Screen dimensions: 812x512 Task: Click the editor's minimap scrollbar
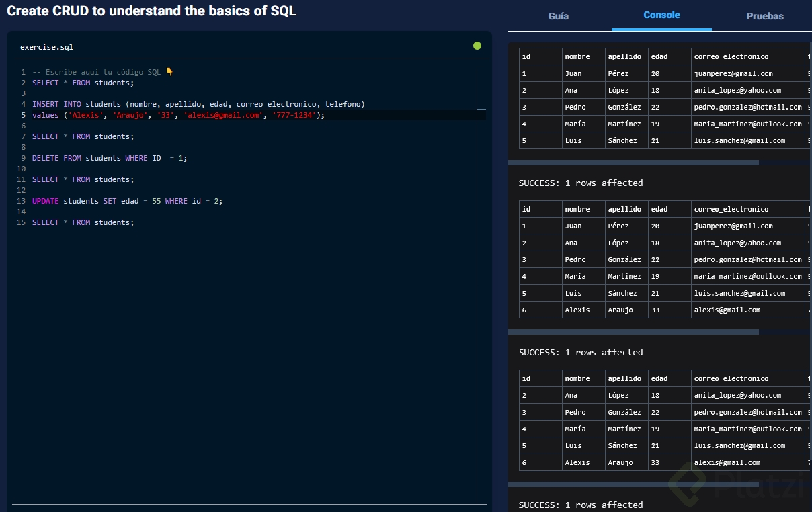click(x=481, y=109)
